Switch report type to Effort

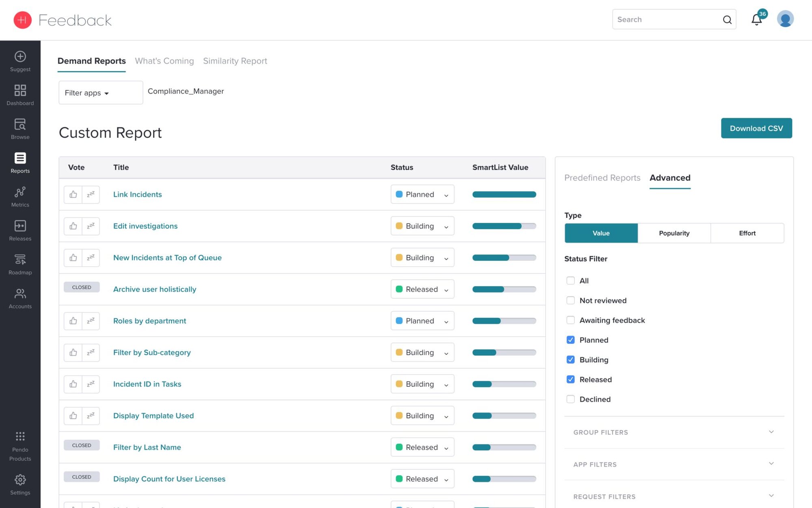(747, 233)
